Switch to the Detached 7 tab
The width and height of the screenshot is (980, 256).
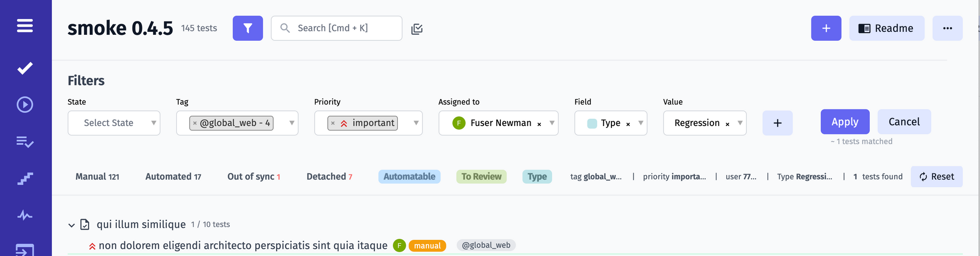(x=329, y=177)
